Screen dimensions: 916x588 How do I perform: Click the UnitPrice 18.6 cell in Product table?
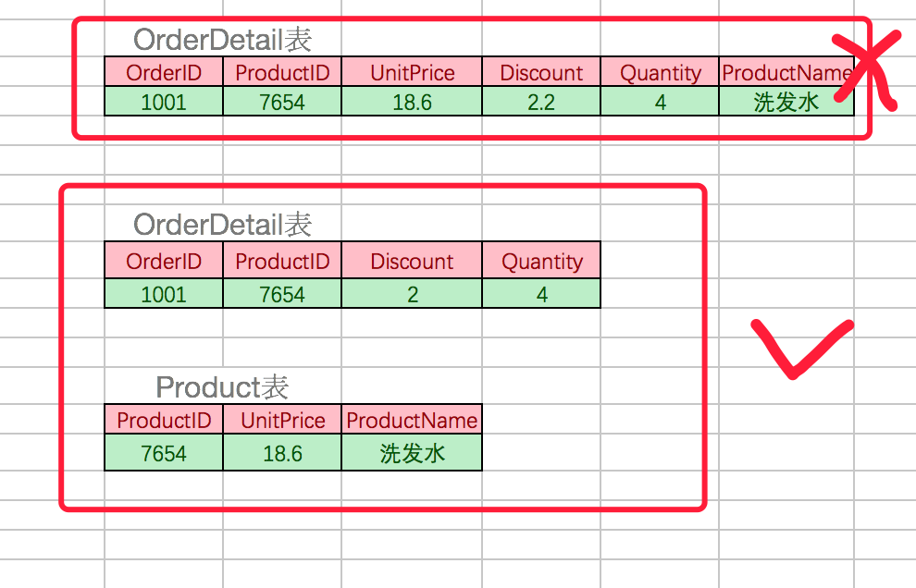(279, 452)
